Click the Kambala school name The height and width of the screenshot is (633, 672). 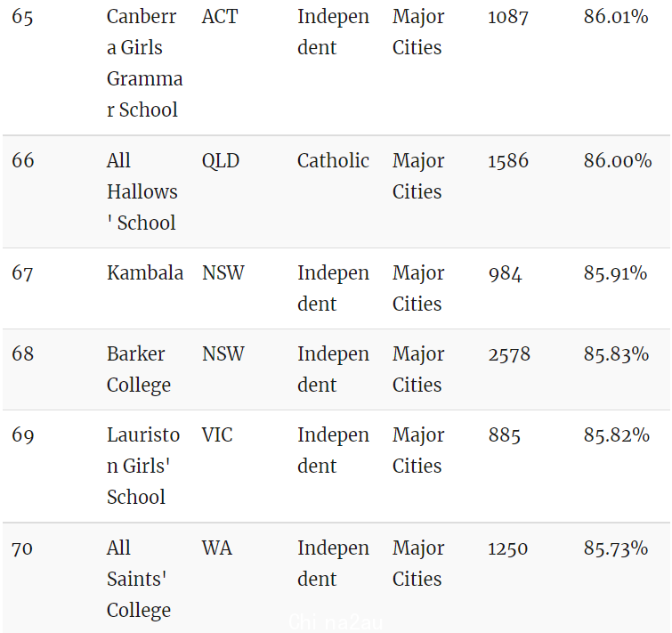(145, 273)
